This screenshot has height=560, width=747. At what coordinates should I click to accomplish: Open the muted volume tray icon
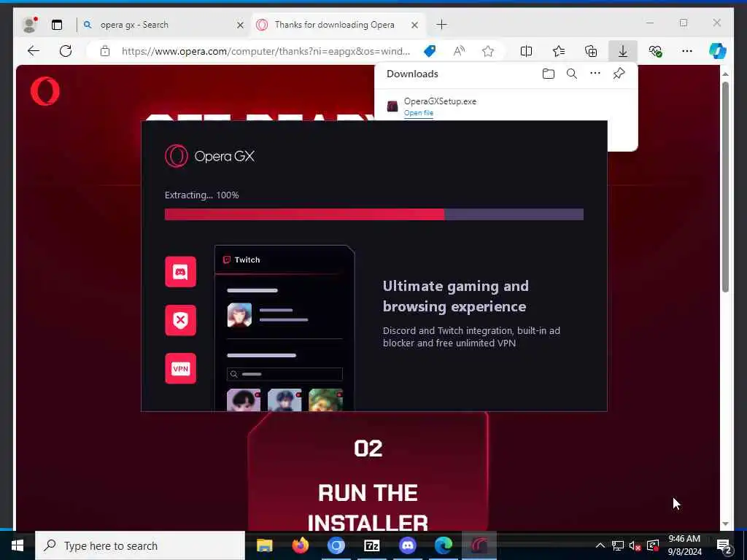[x=635, y=545]
